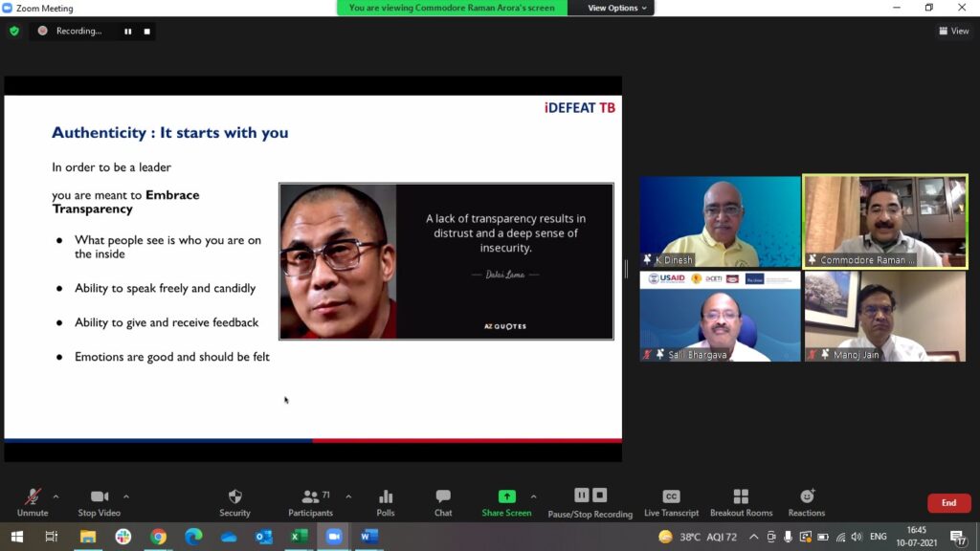This screenshot has height=551, width=980.
Task: Click the green encryption shield icon
Action: pos(14,31)
